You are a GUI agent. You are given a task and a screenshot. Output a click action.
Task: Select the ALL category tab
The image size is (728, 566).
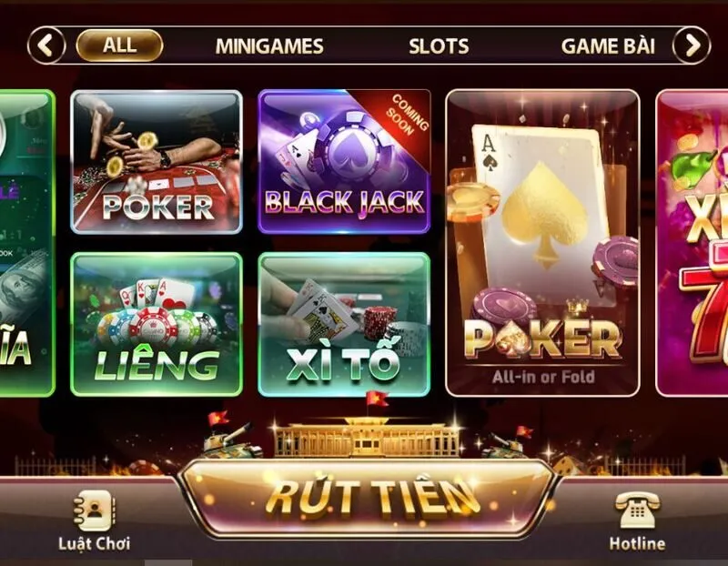click(x=119, y=45)
